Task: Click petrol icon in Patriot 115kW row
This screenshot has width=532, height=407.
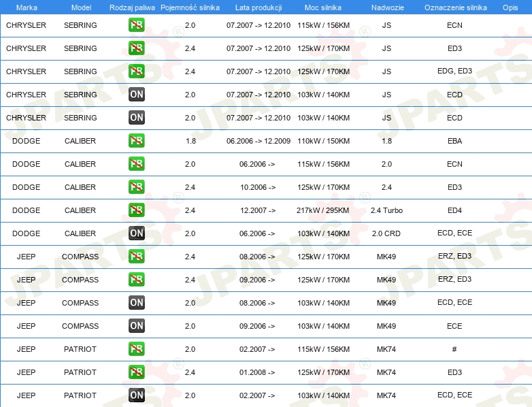Action: click(136, 349)
